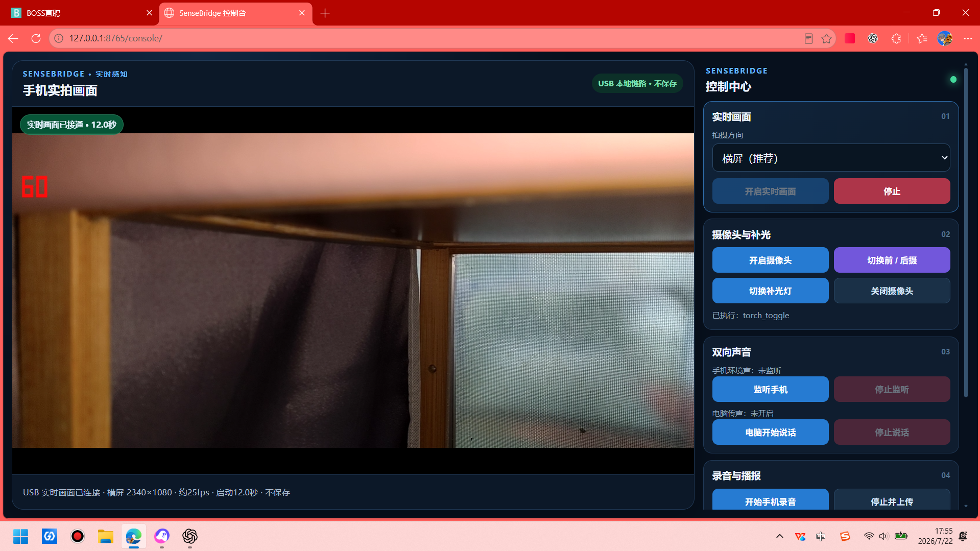The height and width of the screenshot is (551, 980).
Task: Open the new tab plus button
Action: click(x=325, y=13)
